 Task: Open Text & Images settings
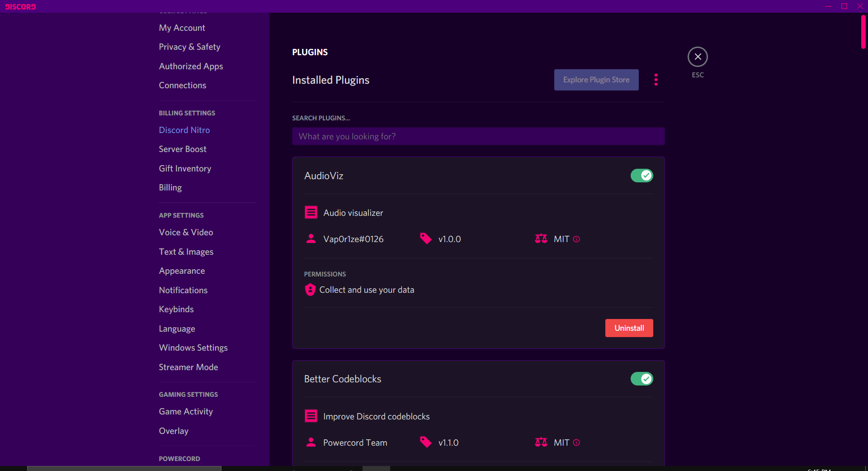[x=186, y=252]
